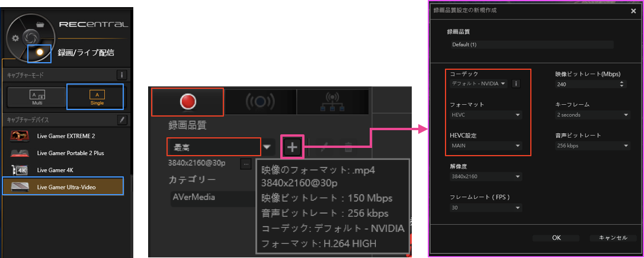Screen dimensions: 644x258
Task: Click the Live Gamer 4K device thumbnail
Action: point(20,170)
